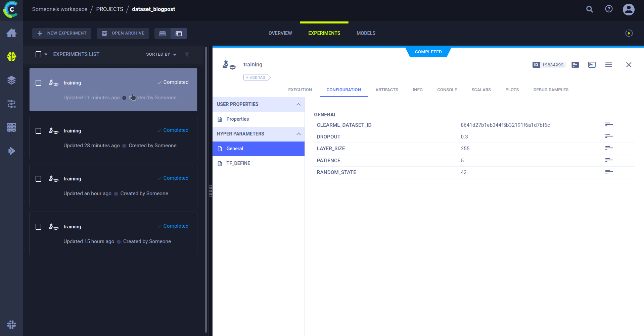The image size is (644, 336).
Task: Toggle the select-all experiments checkbox
Action: (x=38, y=54)
